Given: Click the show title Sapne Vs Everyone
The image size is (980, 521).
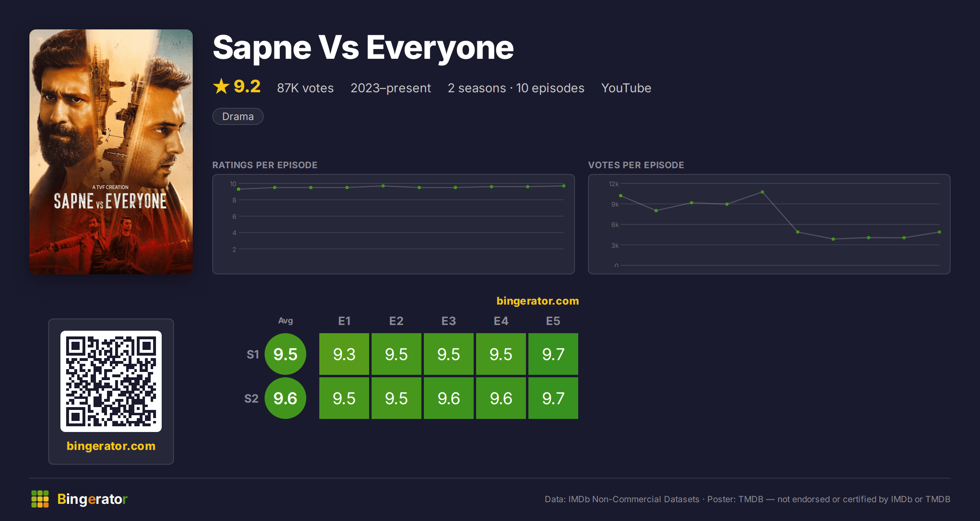Looking at the screenshot, I should 363,48.
